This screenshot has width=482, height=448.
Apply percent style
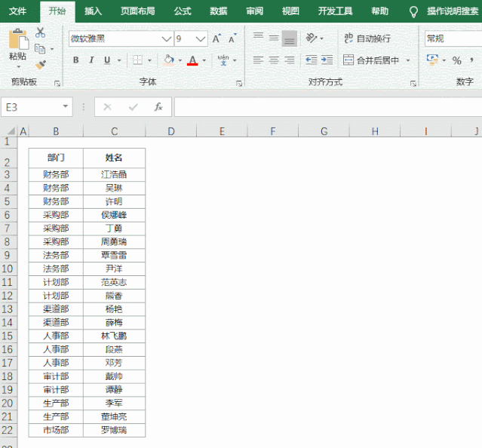(x=457, y=60)
